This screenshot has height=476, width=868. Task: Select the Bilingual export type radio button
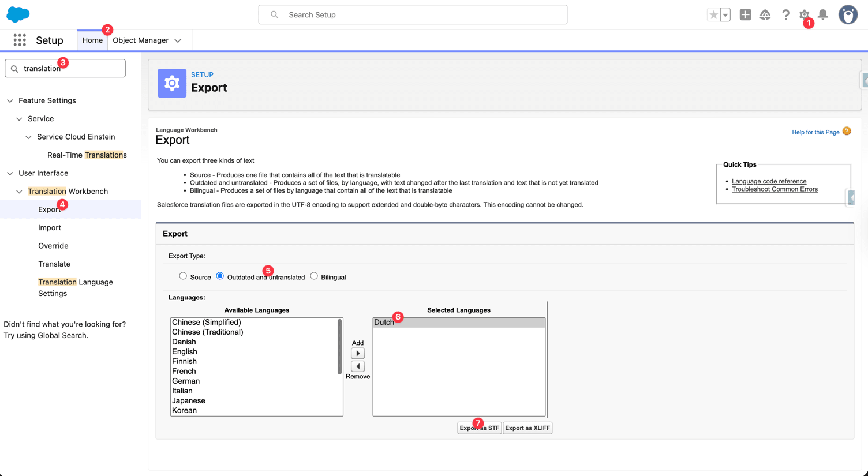[314, 276]
